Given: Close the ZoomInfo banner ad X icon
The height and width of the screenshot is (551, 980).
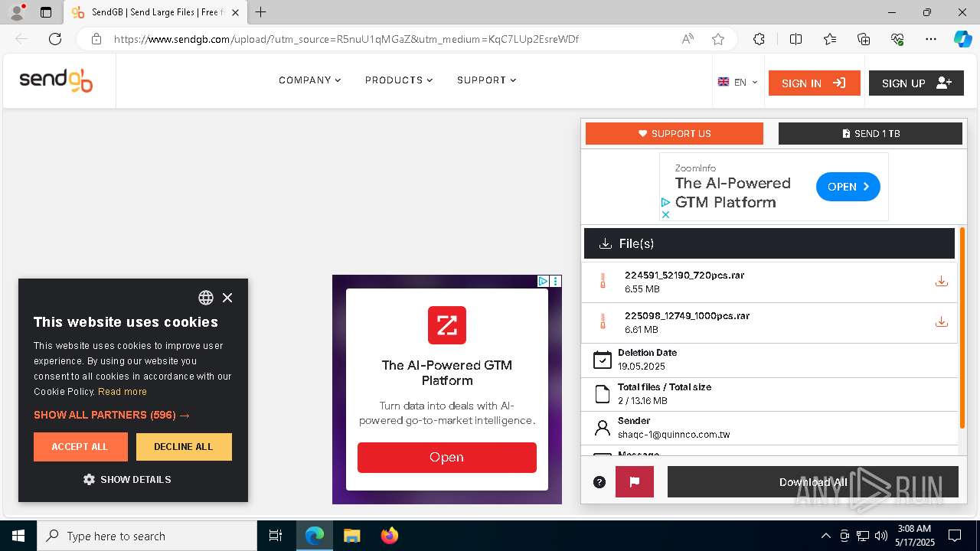Looking at the screenshot, I should pyautogui.click(x=665, y=214).
